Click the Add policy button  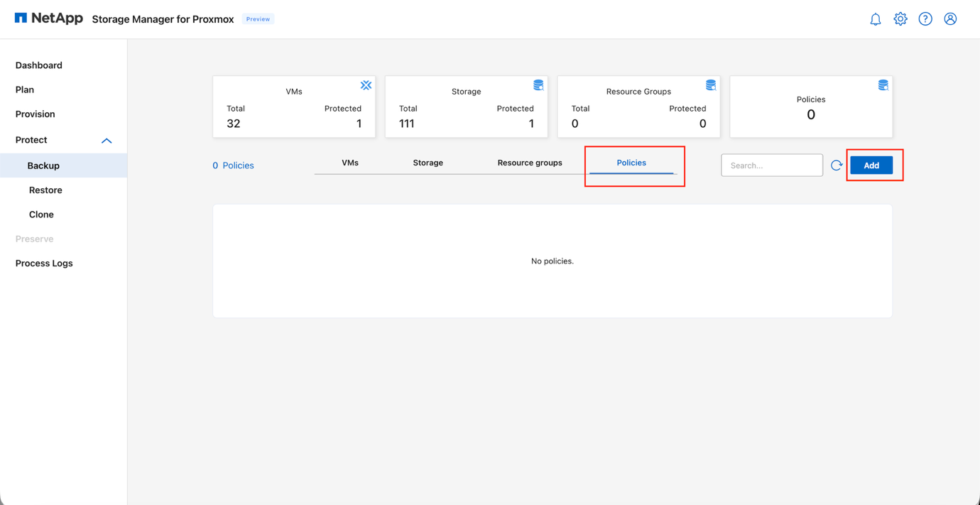click(871, 165)
